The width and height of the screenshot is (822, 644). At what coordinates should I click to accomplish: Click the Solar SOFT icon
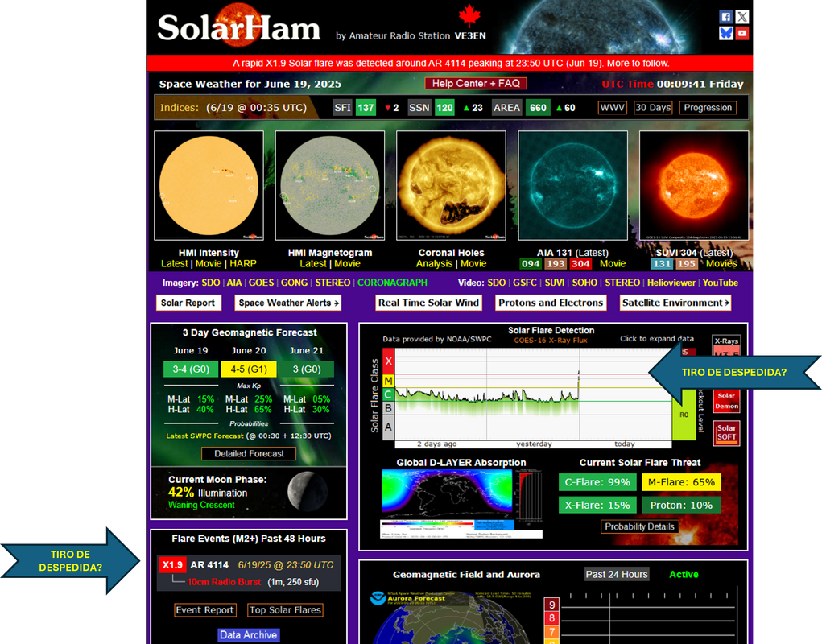[726, 433]
